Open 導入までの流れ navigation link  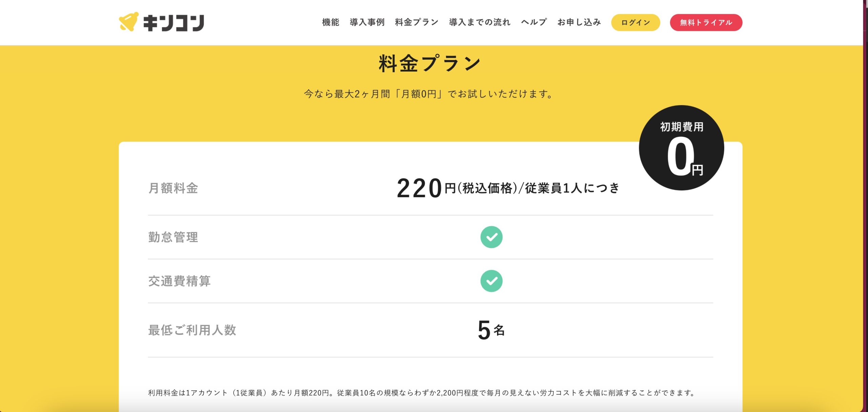[480, 22]
